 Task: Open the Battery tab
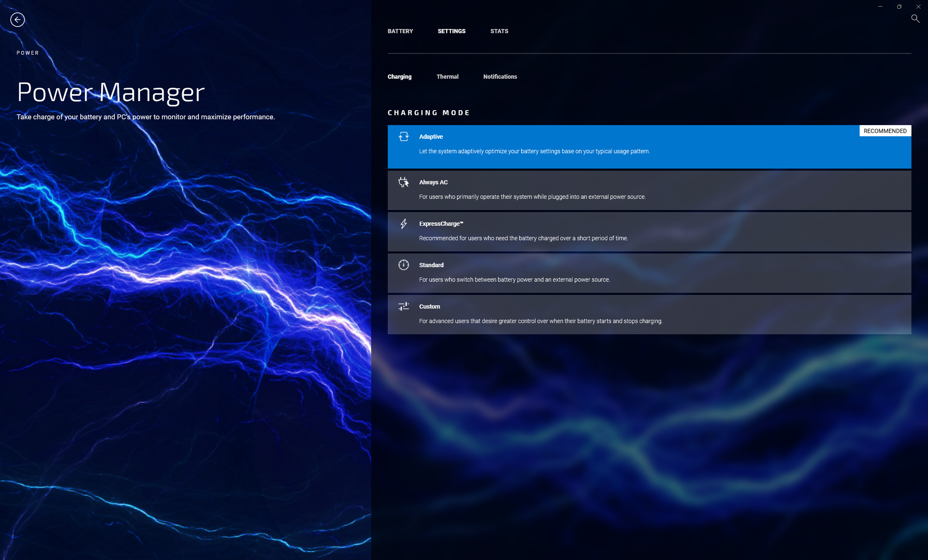(x=400, y=31)
